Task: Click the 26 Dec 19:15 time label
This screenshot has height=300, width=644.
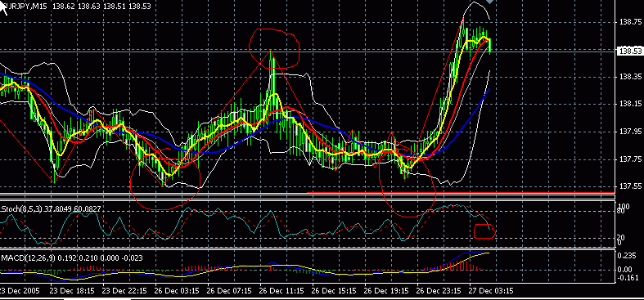Action: (x=386, y=290)
